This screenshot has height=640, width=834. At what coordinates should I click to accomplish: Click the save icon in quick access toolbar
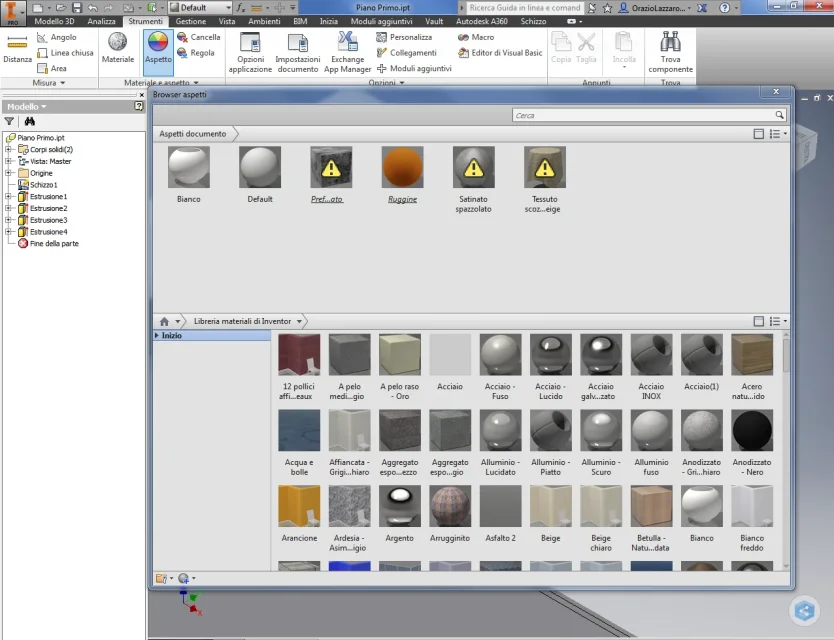coord(77,8)
